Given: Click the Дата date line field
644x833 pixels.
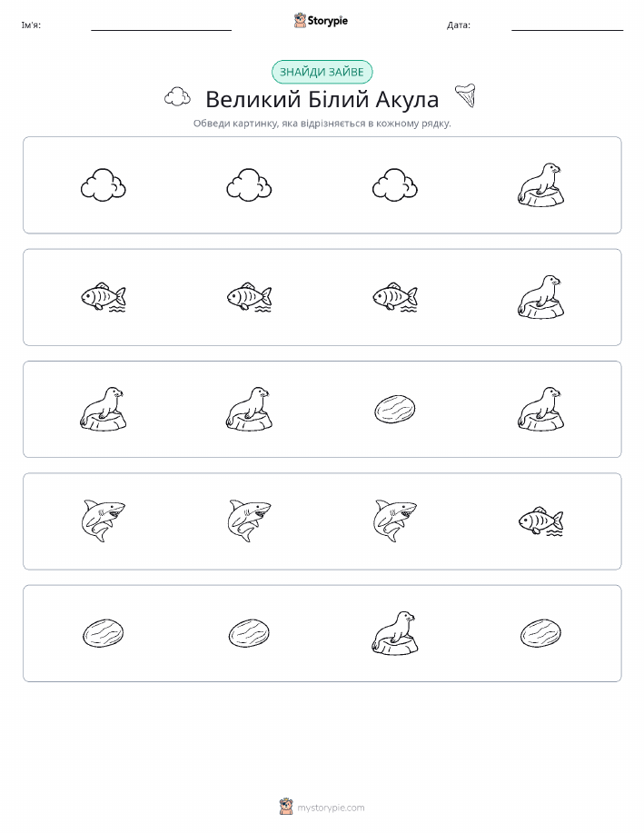Looking at the screenshot, I should tap(567, 25).
